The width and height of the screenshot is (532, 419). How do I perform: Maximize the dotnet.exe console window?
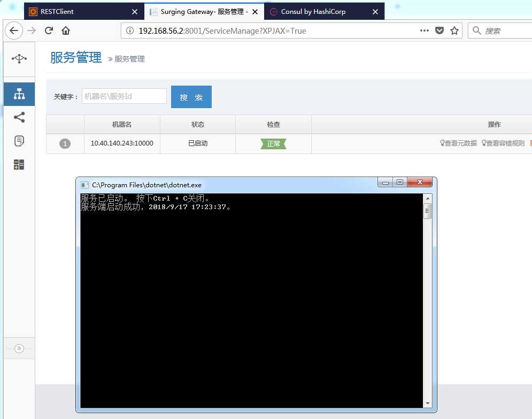(400, 182)
